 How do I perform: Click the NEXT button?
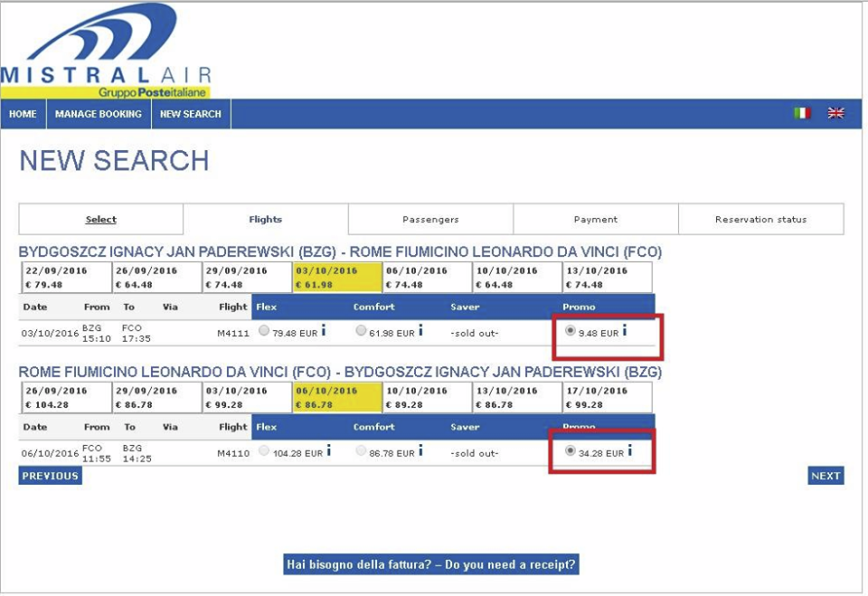click(826, 476)
